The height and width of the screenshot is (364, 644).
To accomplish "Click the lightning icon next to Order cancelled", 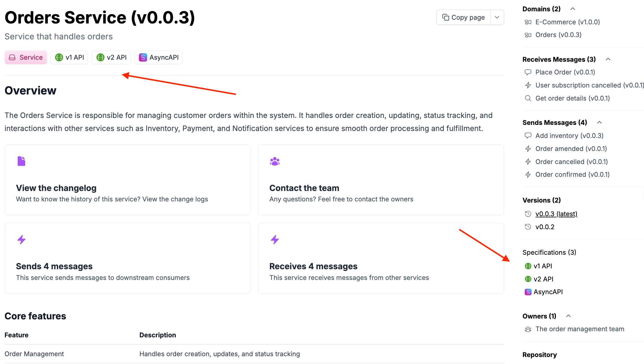I will 528,161.
